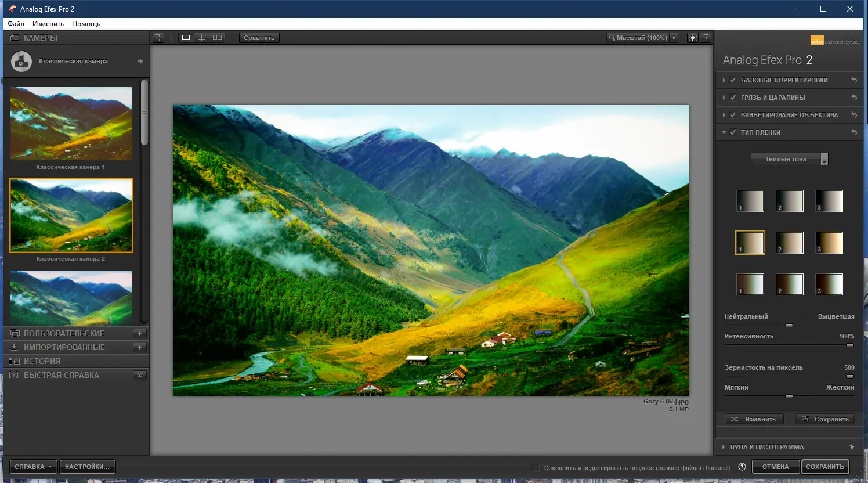Open the СПРАВКА dropdown button

tap(34, 467)
